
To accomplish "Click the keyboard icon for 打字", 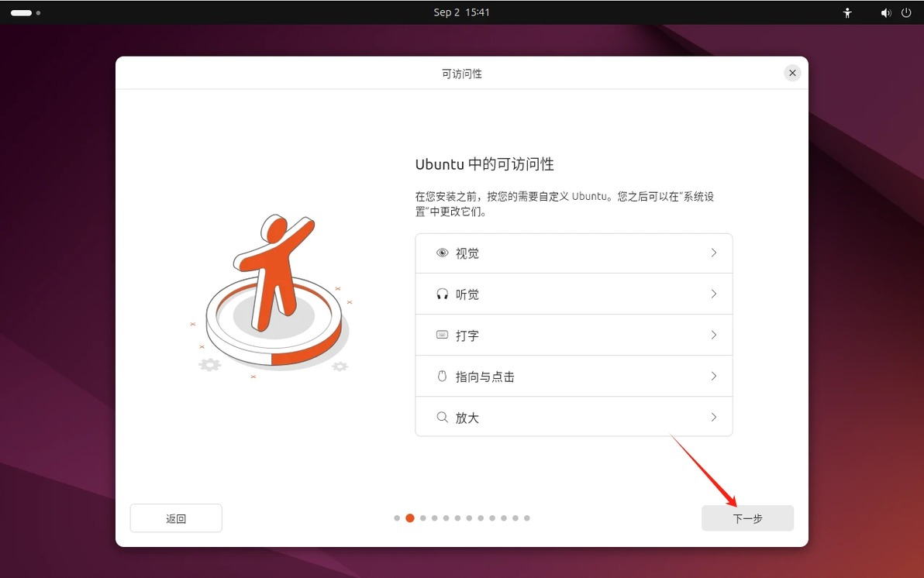I will (442, 335).
